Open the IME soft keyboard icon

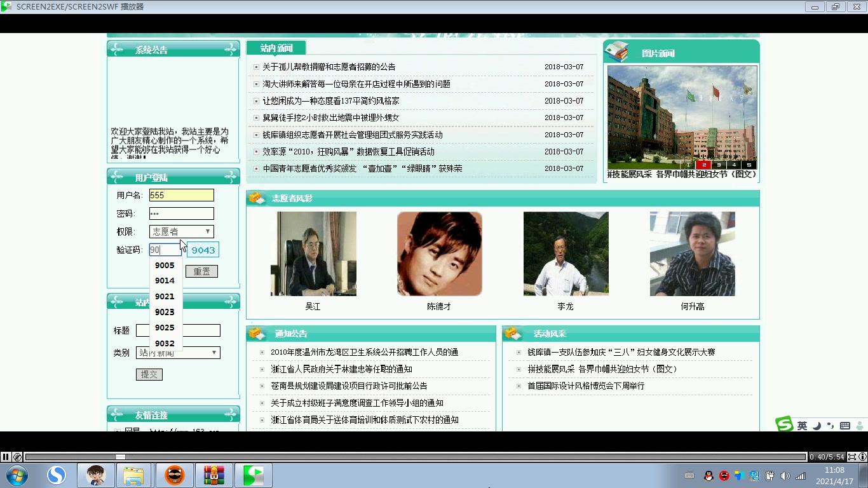tap(845, 426)
